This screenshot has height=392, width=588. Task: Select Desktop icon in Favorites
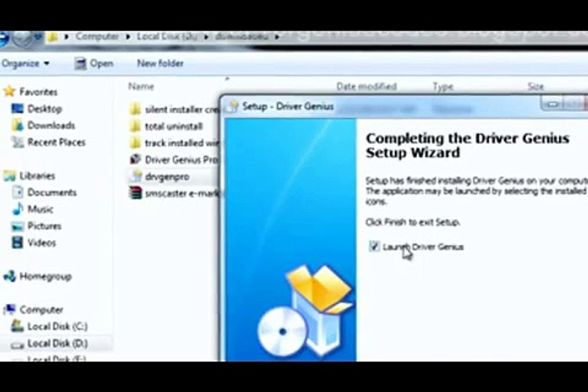[x=17, y=109]
